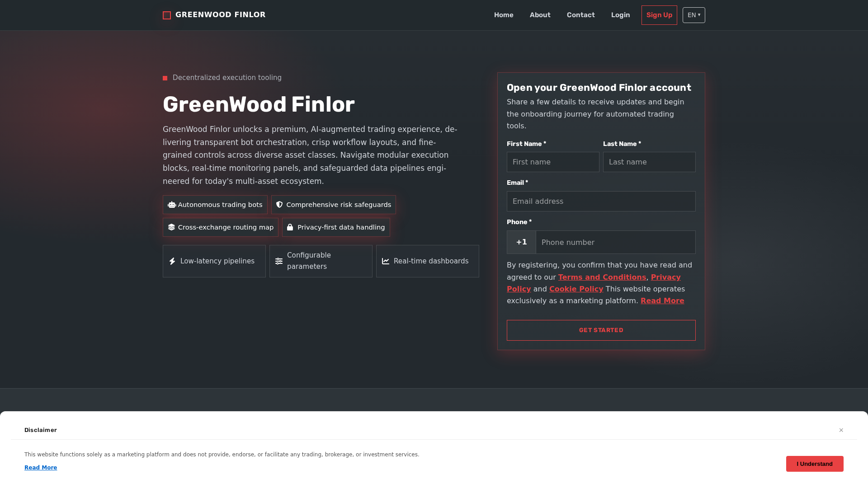The width and height of the screenshot is (868, 488).
Task: Click the Disclaimer title text
Action: click(x=41, y=430)
